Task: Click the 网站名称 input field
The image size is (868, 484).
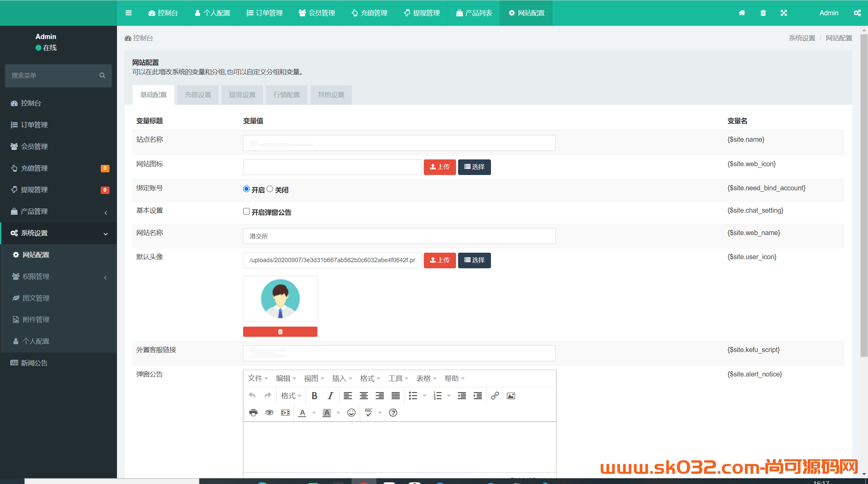Action: point(399,236)
